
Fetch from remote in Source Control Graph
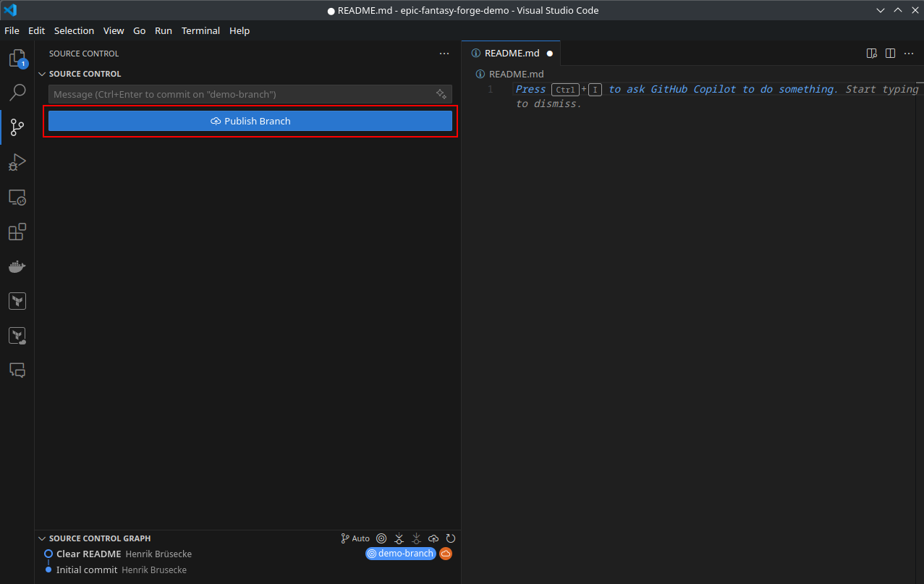(399, 538)
